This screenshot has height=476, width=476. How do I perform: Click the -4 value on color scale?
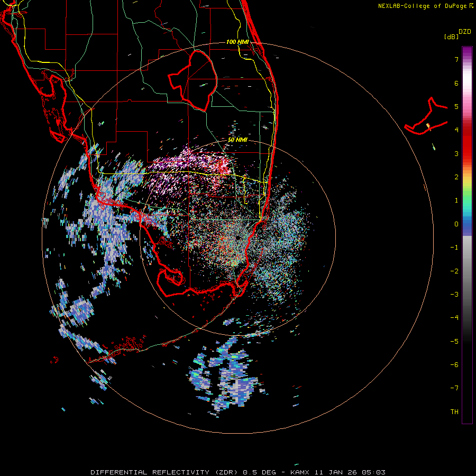click(x=454, y=318)
